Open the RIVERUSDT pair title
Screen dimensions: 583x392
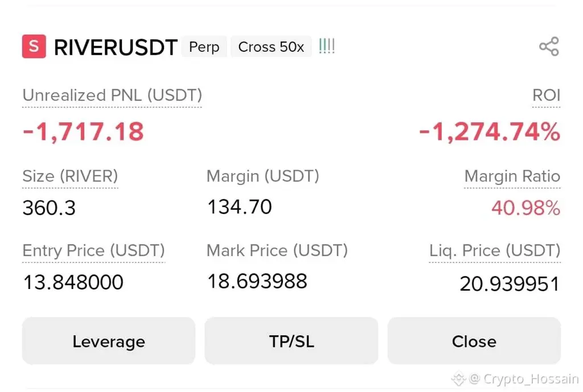116,47
